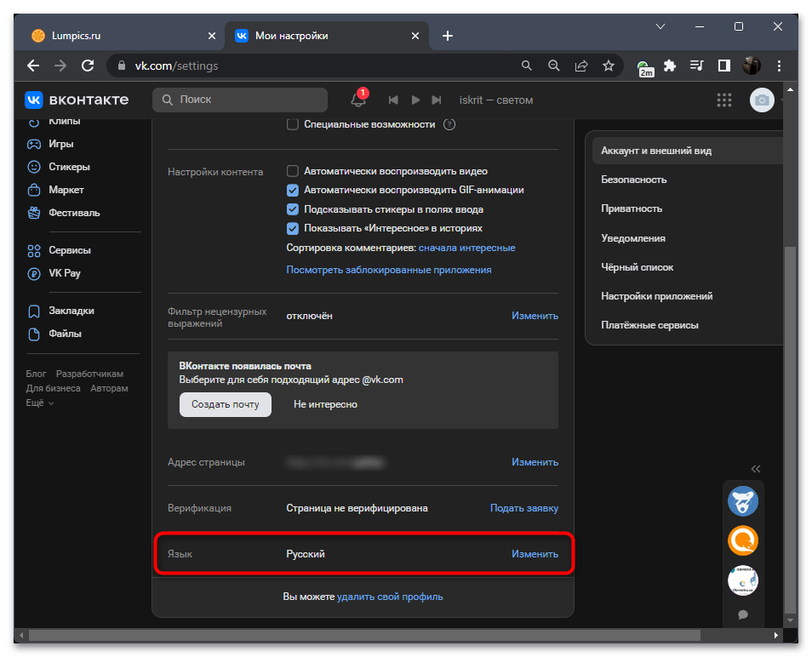Open the orange Q chat avatar
Image resolution: width=812 pixels, height=657 pixels.
[x=742, y=541]
